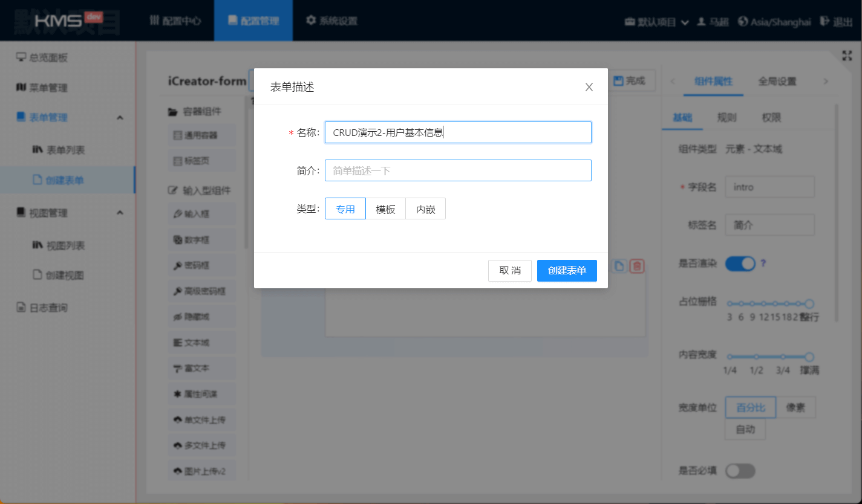Enable the 是否必填 switch
Image resolution: width=862 pixels, height=504 pixels.
[740, 471]
